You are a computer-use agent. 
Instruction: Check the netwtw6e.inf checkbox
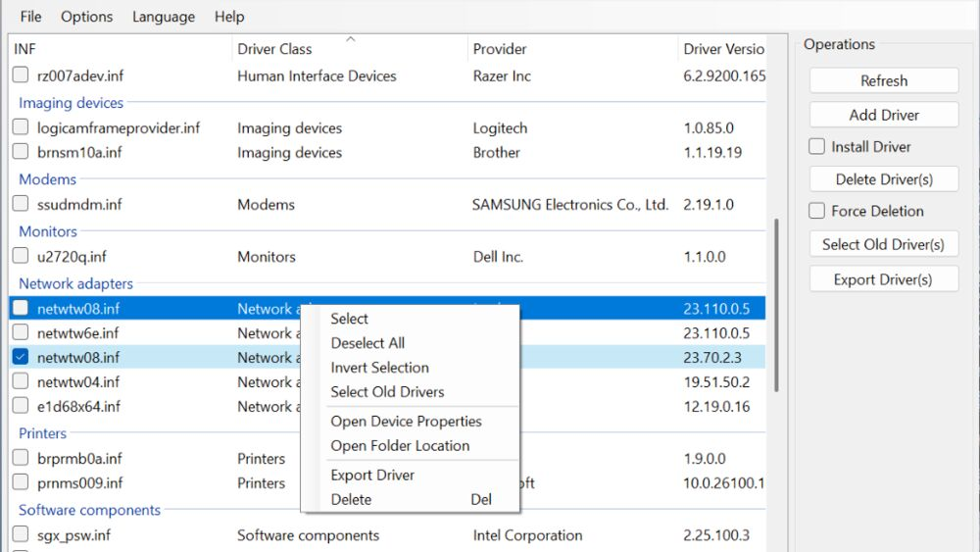click(x=21, y=332)
